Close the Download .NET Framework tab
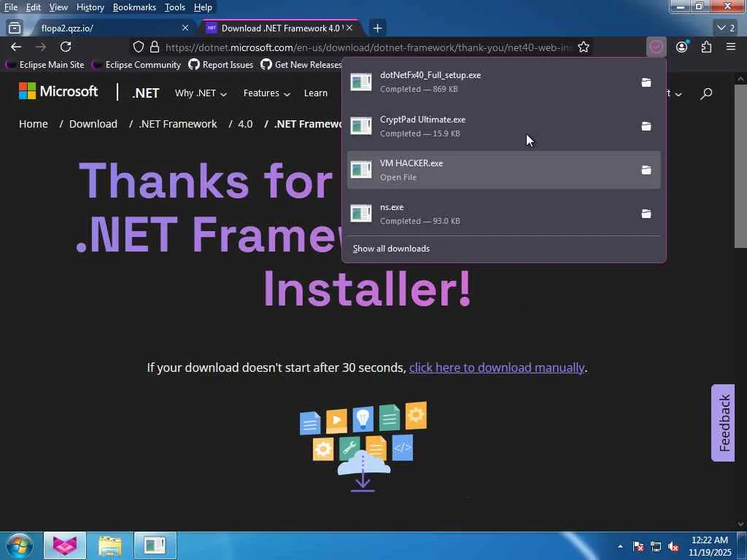 pyautogui.click(x=349, y=28)
